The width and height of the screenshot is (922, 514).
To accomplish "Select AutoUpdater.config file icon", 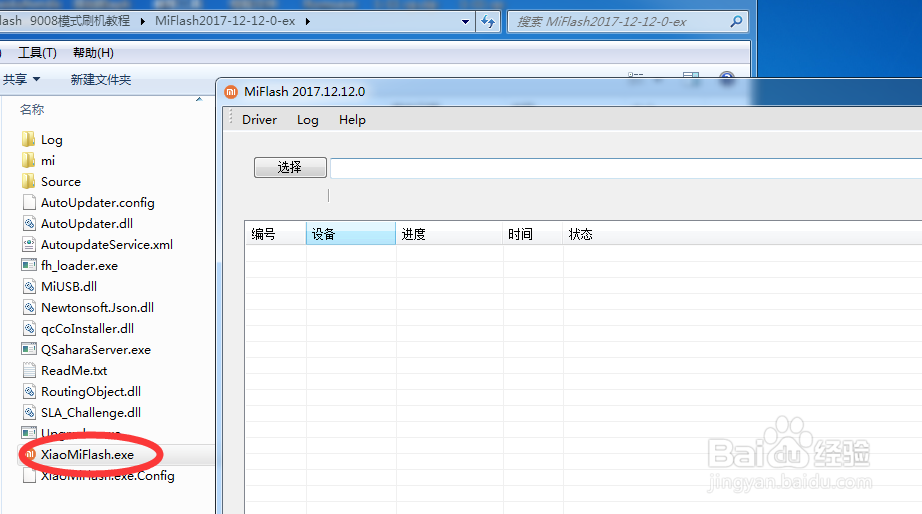I will [29, 203].
